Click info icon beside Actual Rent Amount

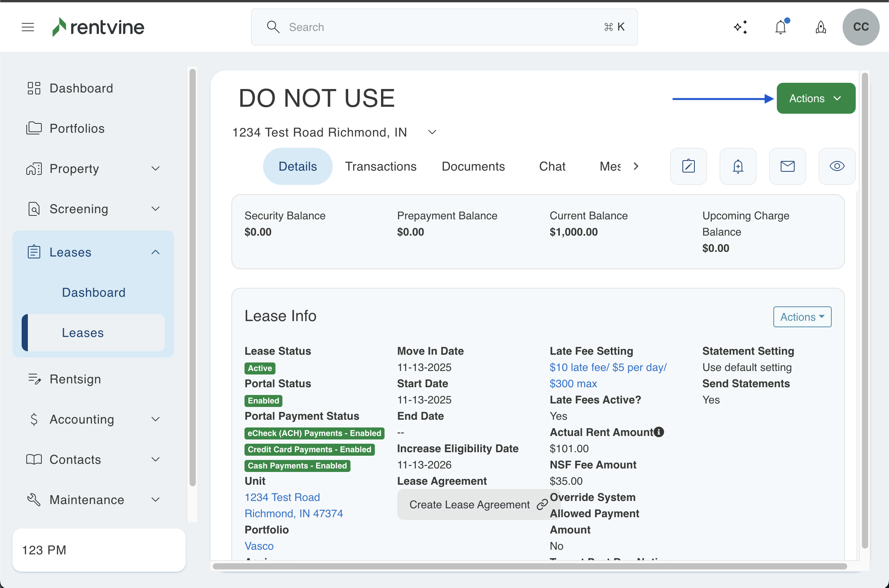coord(659,432)
